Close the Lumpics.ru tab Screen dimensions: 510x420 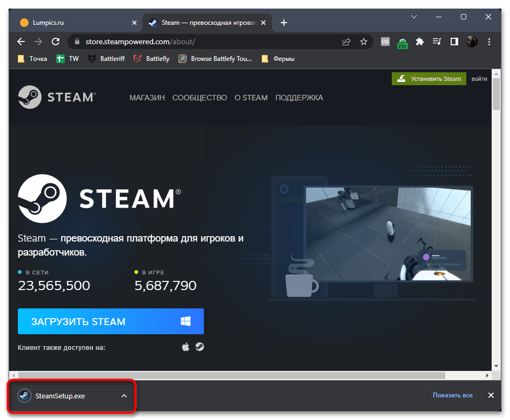coord(134,23)
